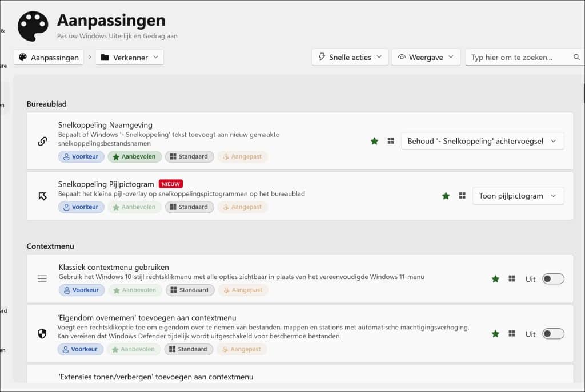The width and height of the screenshot is (585, 392).
Task: Open the Weergave menu
Action: 426,57
